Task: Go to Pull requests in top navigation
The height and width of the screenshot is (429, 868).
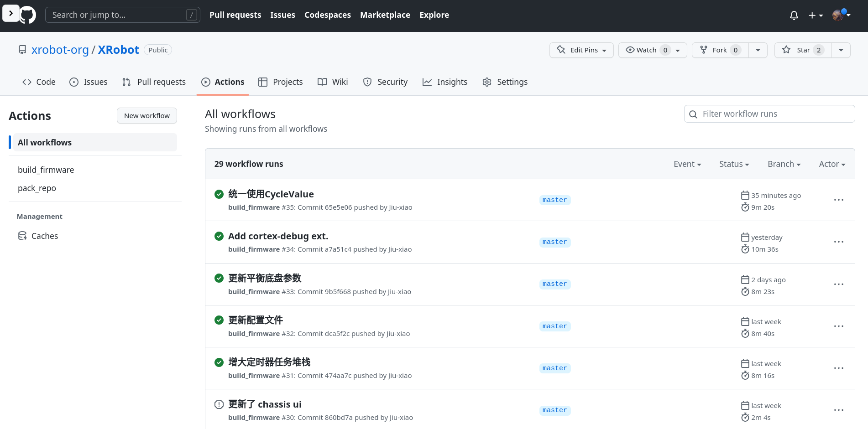Action: tap(235, 15)
